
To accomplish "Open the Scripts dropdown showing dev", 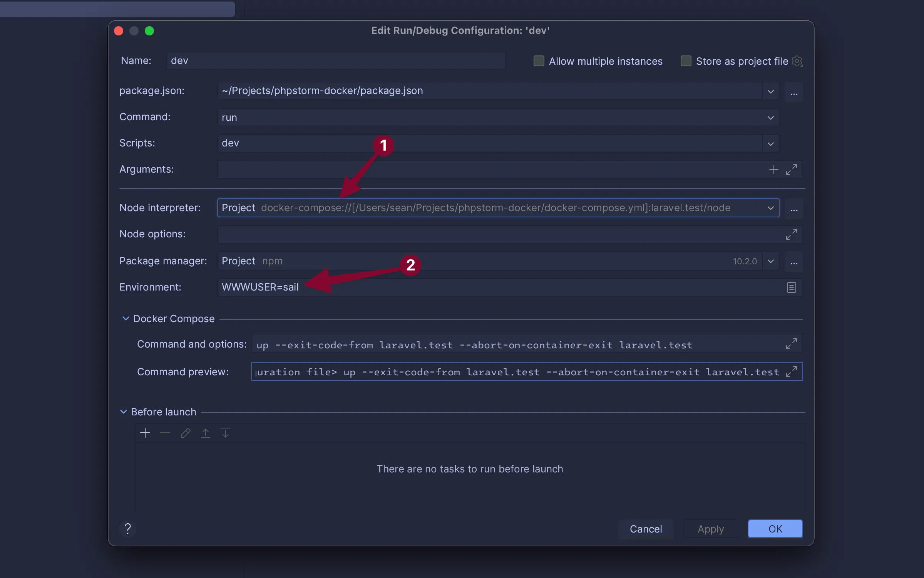I will 771,144.
